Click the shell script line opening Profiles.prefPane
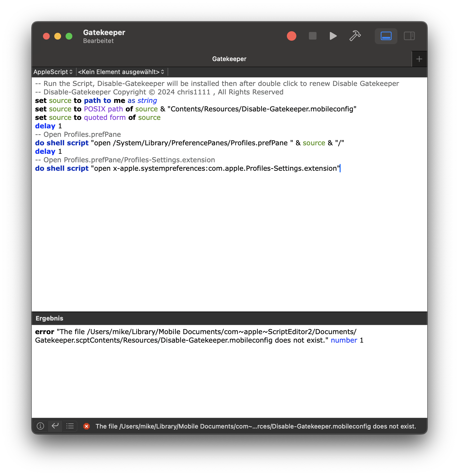Viewport: 459px width, 476px height. pos(189,143)
